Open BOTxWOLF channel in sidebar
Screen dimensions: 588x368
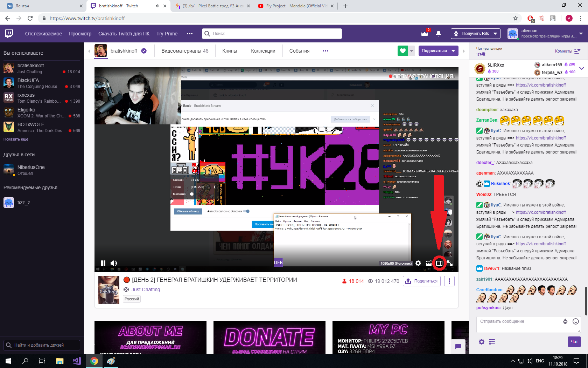(42, 127)
